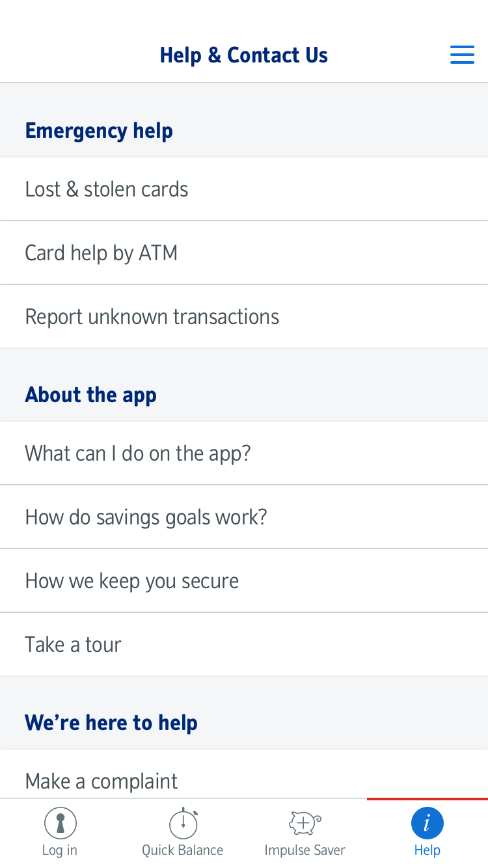Open Report unknown transactions
Screen dimensions: 488x868
[x=152, y=317]
